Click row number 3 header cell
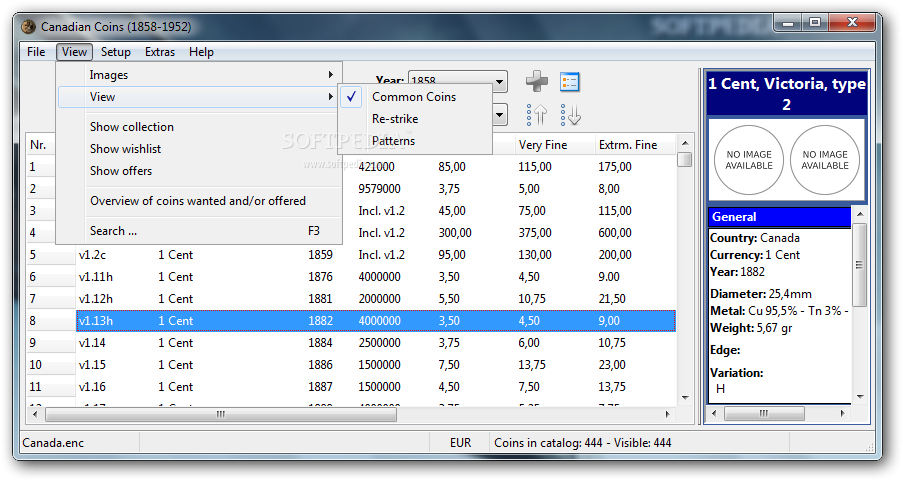The image size is (903, 481). tap(41, 210)
